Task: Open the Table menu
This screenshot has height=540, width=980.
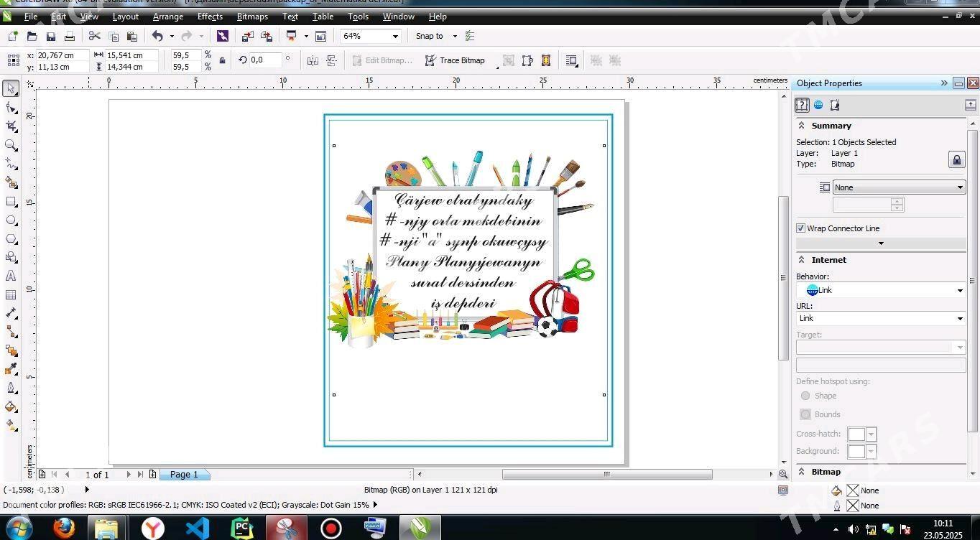Action: point(323,17)
